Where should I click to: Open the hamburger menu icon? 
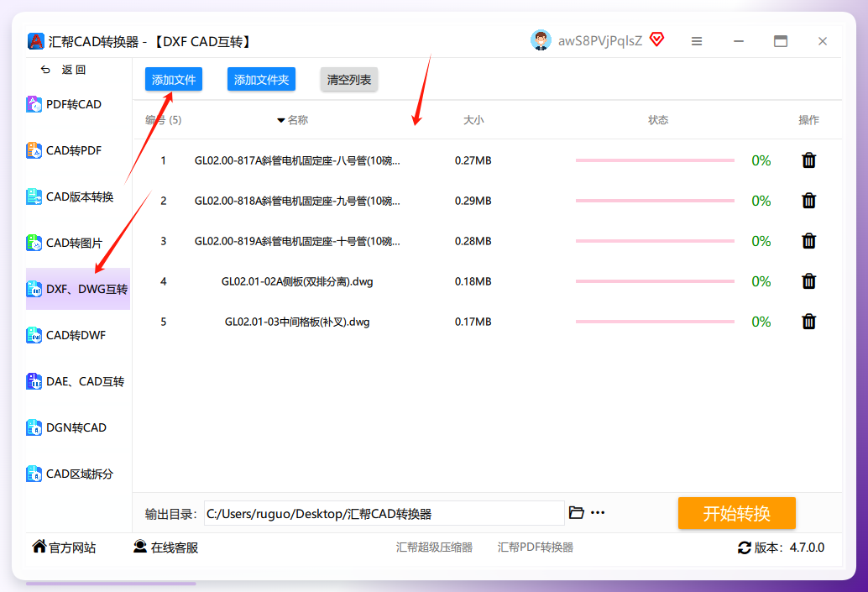[x=697, y=41]
